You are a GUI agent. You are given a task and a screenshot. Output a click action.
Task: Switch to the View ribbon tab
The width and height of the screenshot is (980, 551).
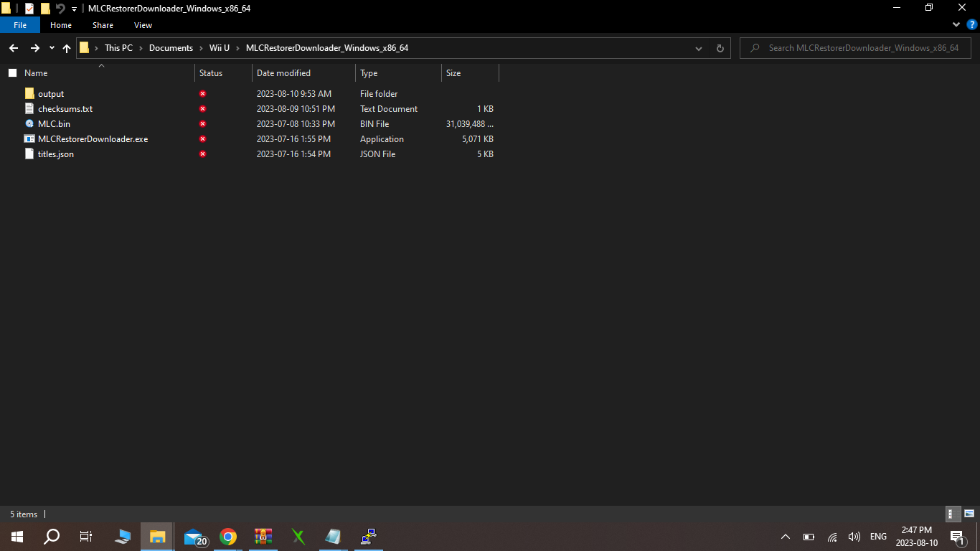[x=143, y=25]
